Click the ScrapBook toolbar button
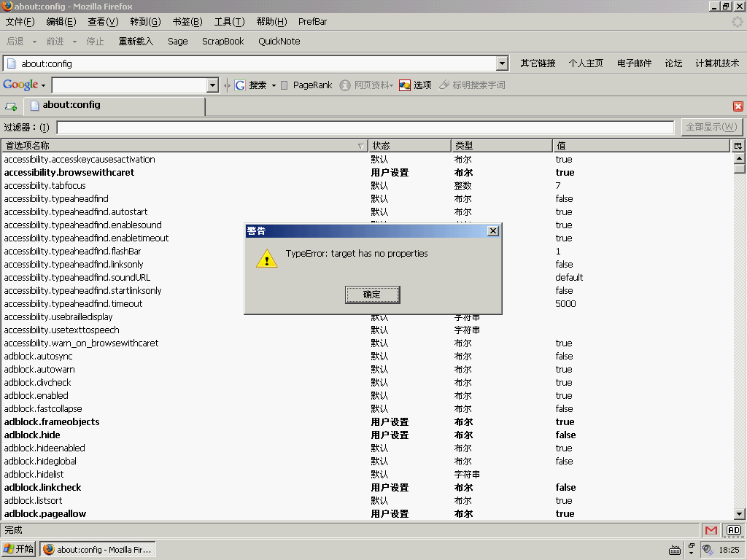747x560 pixels. [223, 42]
